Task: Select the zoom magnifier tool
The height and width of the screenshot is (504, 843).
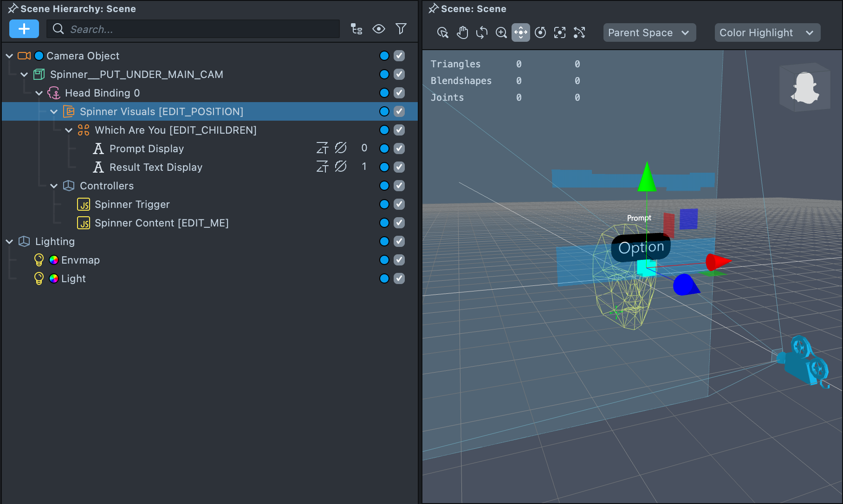Action: click(501, 32)
